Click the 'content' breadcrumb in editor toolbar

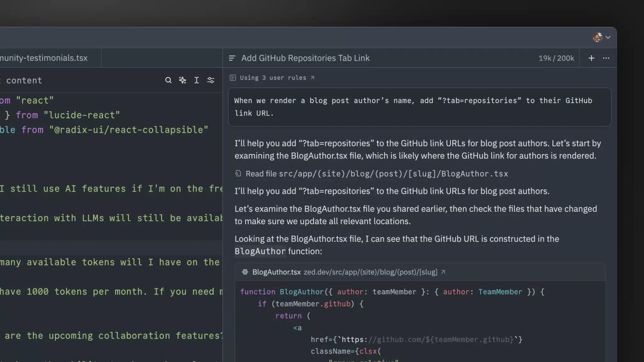point(24,80)
